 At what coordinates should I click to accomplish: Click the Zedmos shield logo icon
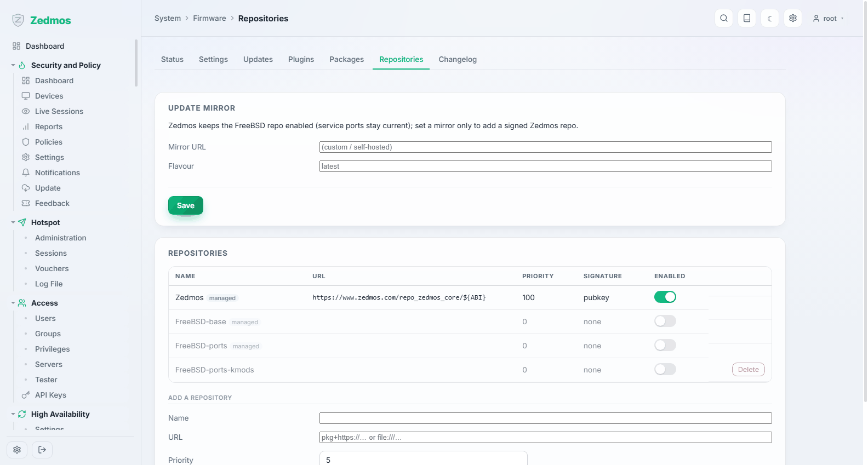[18, 20]
